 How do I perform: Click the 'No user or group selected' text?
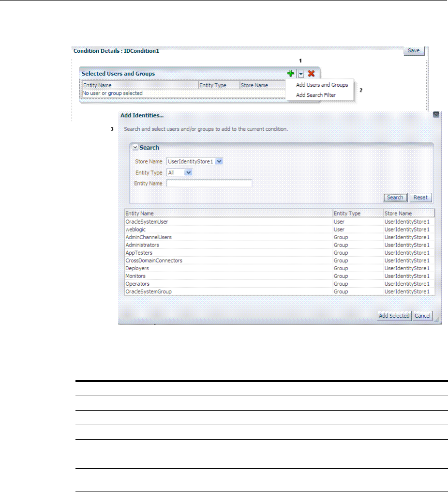pos(112,93)
